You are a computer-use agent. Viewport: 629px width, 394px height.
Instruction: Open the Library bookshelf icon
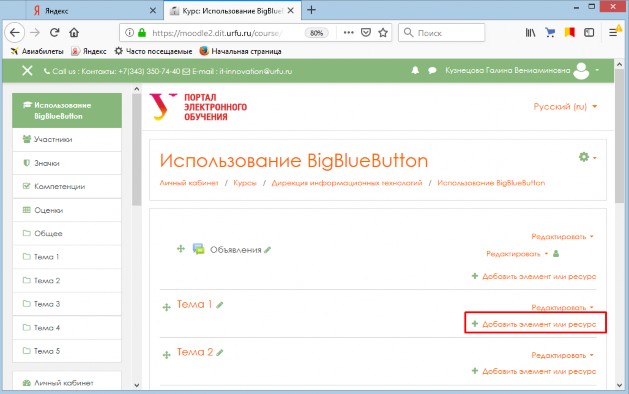pyautogui.click(x=530, y=33)
